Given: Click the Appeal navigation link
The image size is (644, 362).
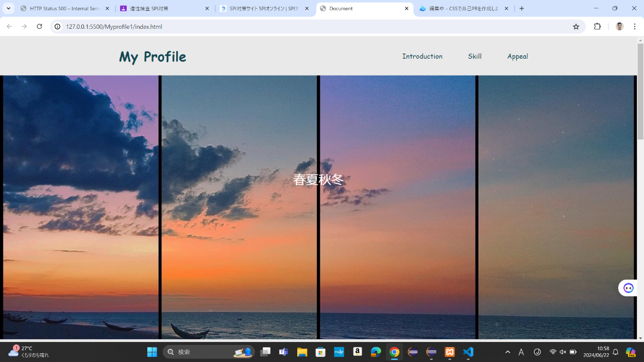Looking at the screenshot, I should pyautogui.click(x=517, y=56).
